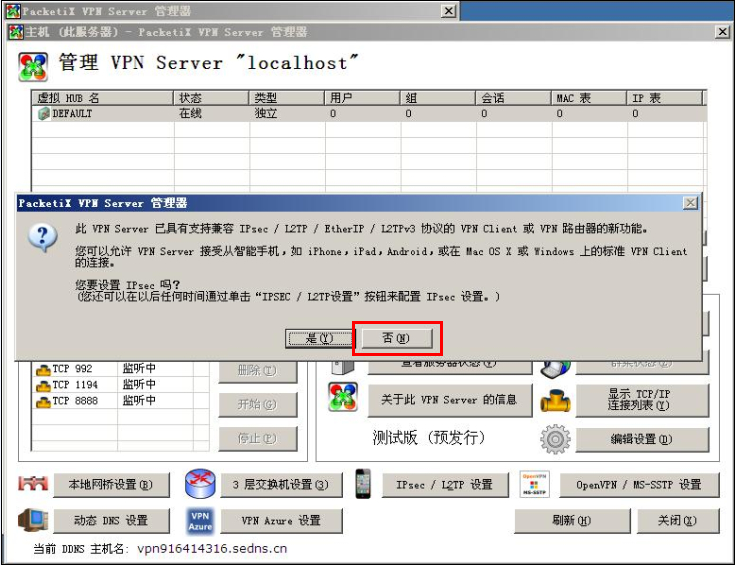Screen dimensions: 735x565
Task: Click the 是(Y) button in the dialog
Action: coord(320,338)
